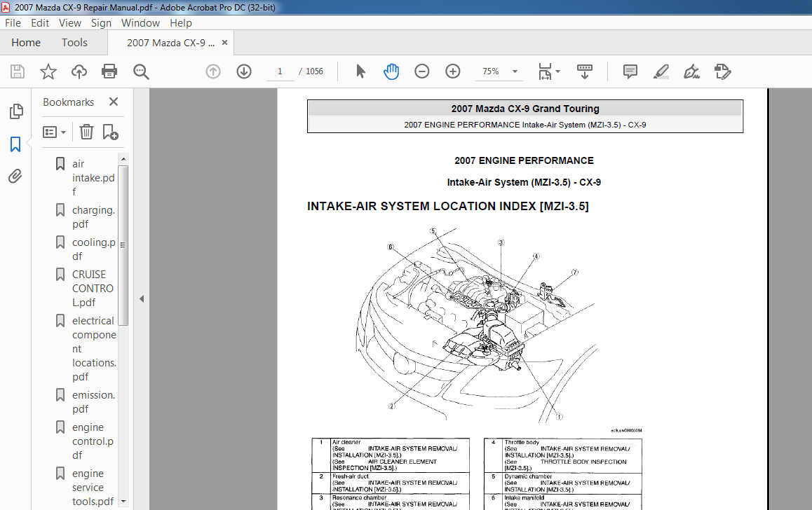Activate the Hand pan tool
Viewport: 812px width, 510px height.
click(x=391, y=71)
